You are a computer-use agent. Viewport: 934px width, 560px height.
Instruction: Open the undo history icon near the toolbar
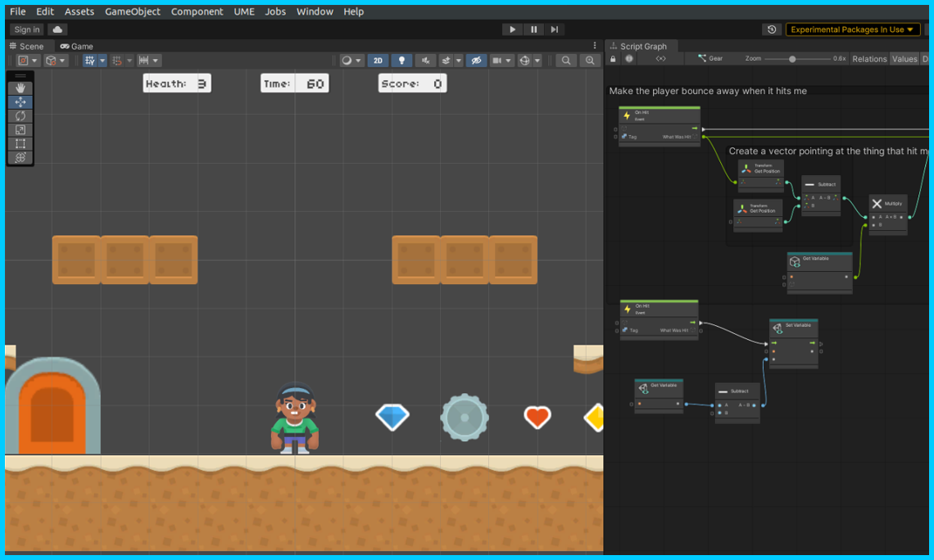771,29
